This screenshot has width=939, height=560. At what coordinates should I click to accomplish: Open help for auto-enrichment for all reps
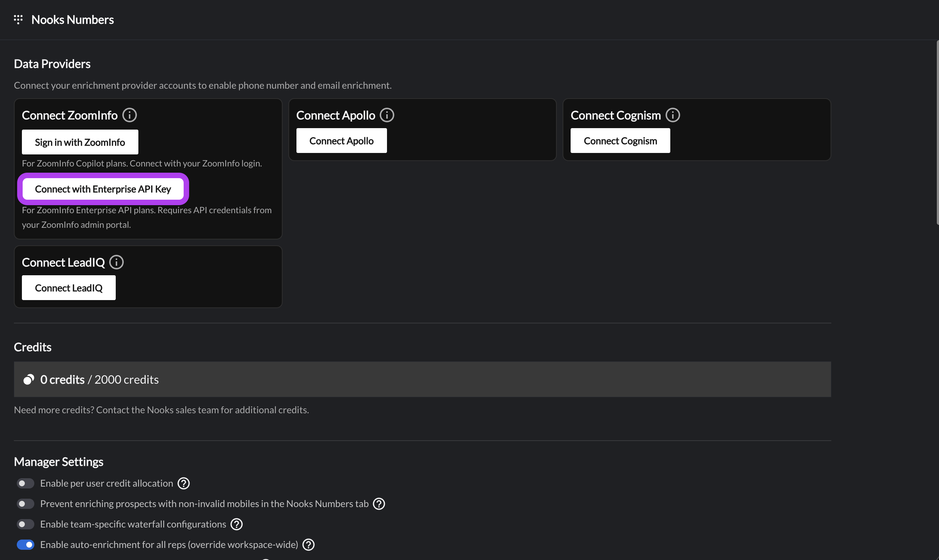308,545
